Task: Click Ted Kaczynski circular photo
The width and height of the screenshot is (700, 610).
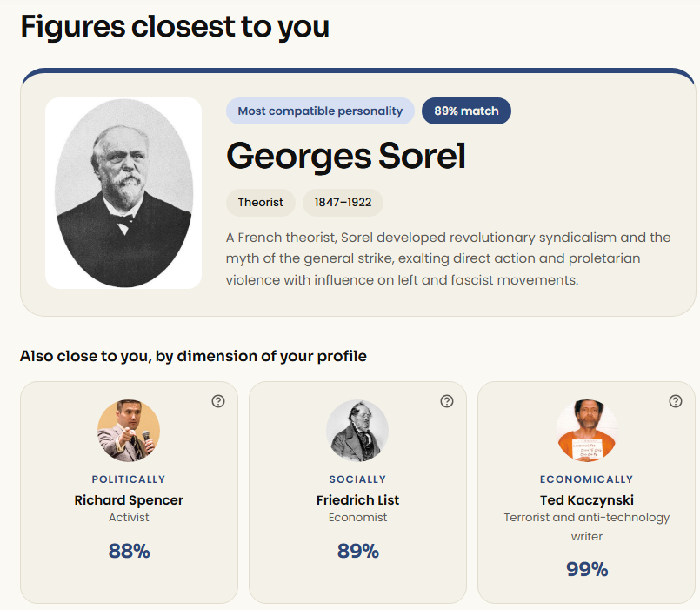Action: pyautogui.click(x=587, y=431)
